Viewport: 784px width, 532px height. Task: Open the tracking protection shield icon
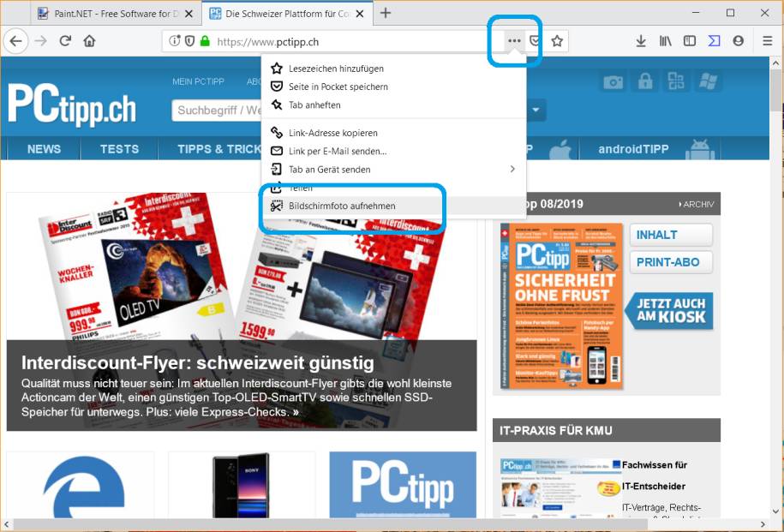[189, 41]
